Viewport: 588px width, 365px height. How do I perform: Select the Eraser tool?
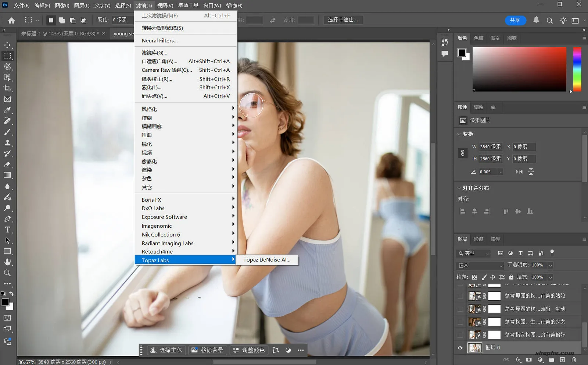(7, 164)
